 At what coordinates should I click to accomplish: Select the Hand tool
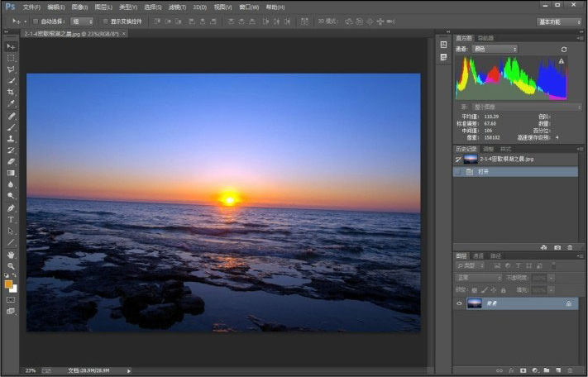[11, 254]
